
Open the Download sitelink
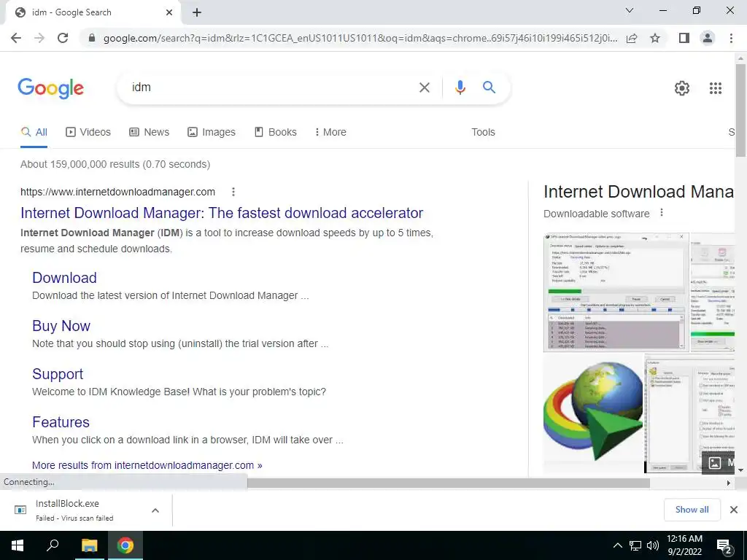point(64,278)
